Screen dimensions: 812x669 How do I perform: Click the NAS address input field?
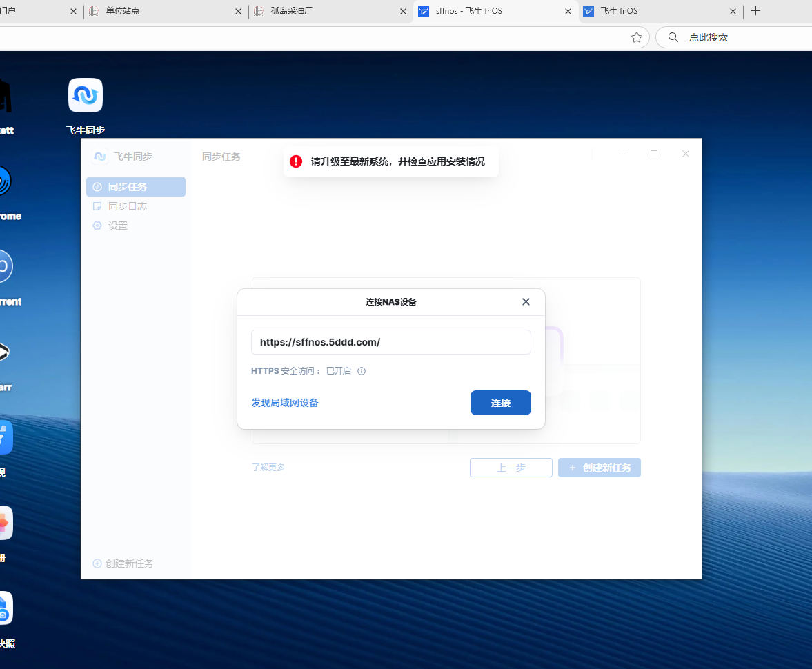pyautogui.click(x=390, y=342)
